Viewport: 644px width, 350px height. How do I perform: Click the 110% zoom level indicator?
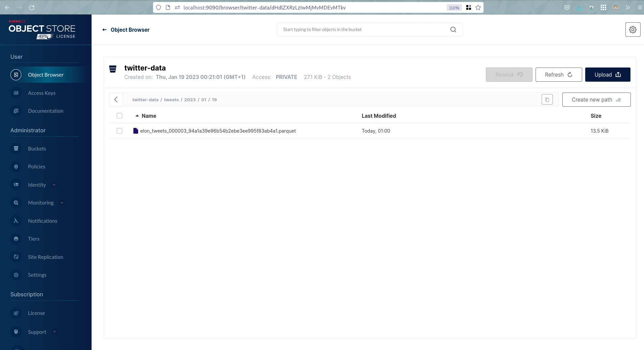coord(454,7)
